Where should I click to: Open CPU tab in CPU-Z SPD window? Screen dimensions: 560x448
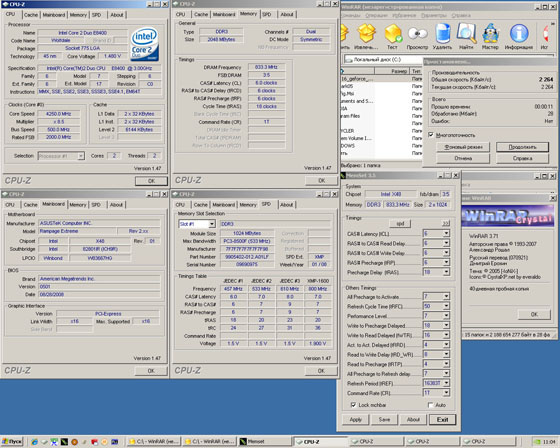point(180,205)
